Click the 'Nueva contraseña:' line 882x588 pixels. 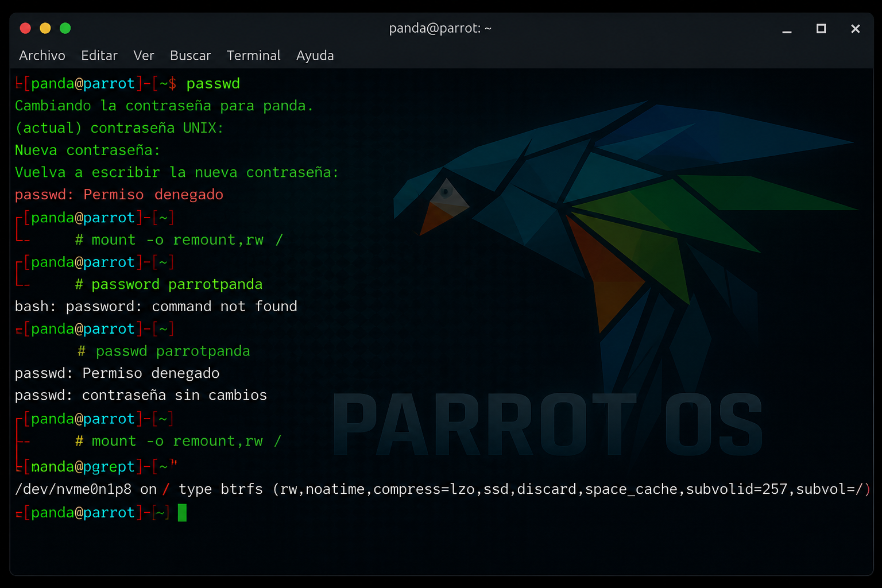coord(87,150)
